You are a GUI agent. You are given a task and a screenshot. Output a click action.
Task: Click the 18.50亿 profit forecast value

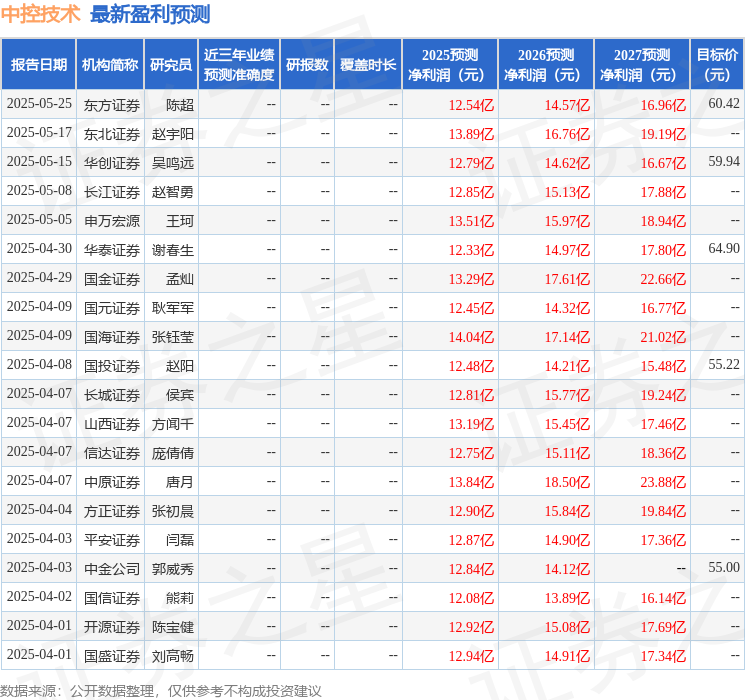[x=567, y=482]
